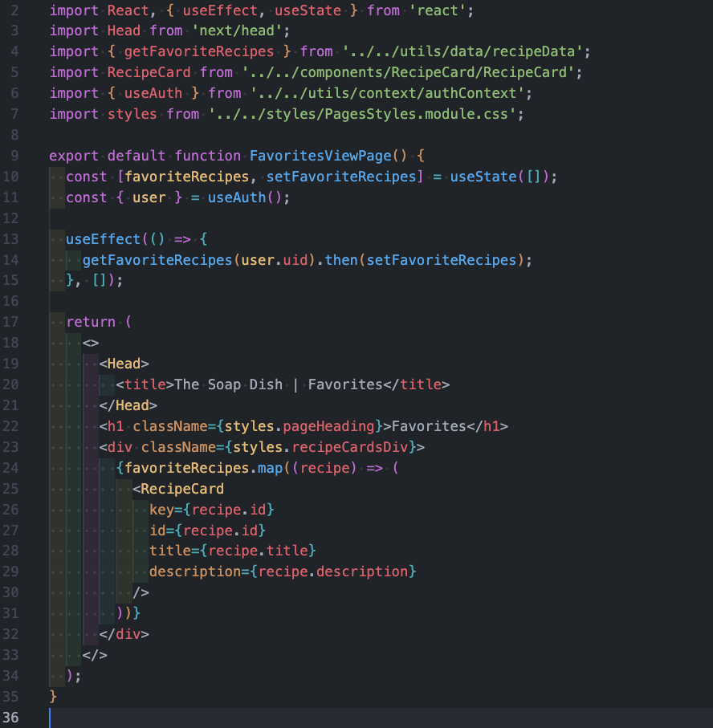Viewport: 713px width, 728px height.
Task: Click the closing fragment tag </>
Action: [x=95, y=655]
